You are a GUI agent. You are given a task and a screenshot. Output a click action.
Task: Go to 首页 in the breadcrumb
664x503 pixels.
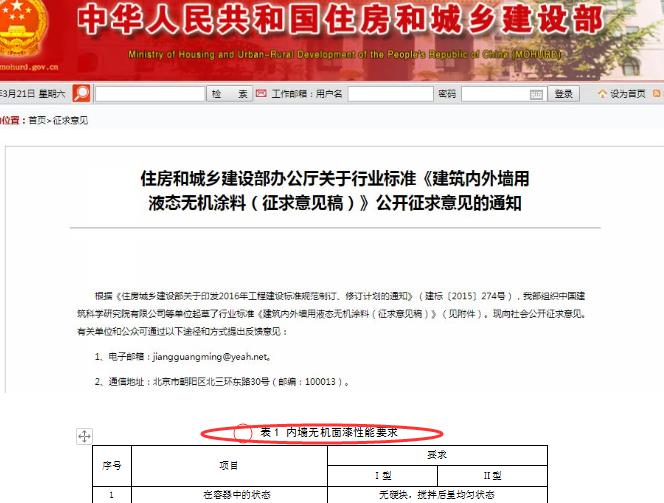tap(36, 120)
